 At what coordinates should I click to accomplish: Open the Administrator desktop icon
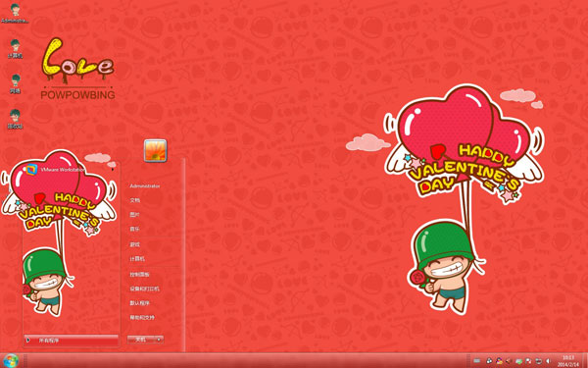pos(15,14)
